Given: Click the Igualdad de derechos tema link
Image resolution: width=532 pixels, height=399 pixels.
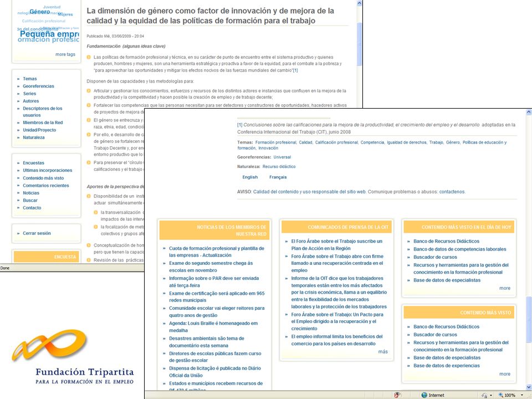Looking at the screenshot, I should pyautogui.click(x=407, y=142).
